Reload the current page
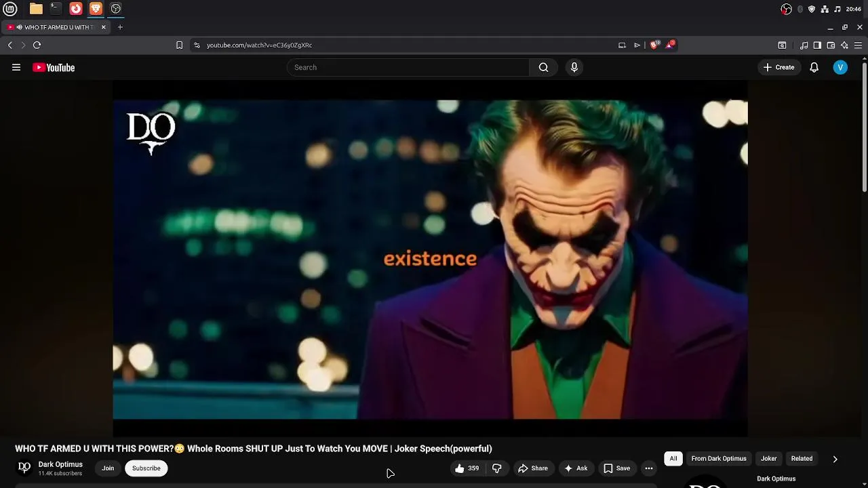 point(37,45)
